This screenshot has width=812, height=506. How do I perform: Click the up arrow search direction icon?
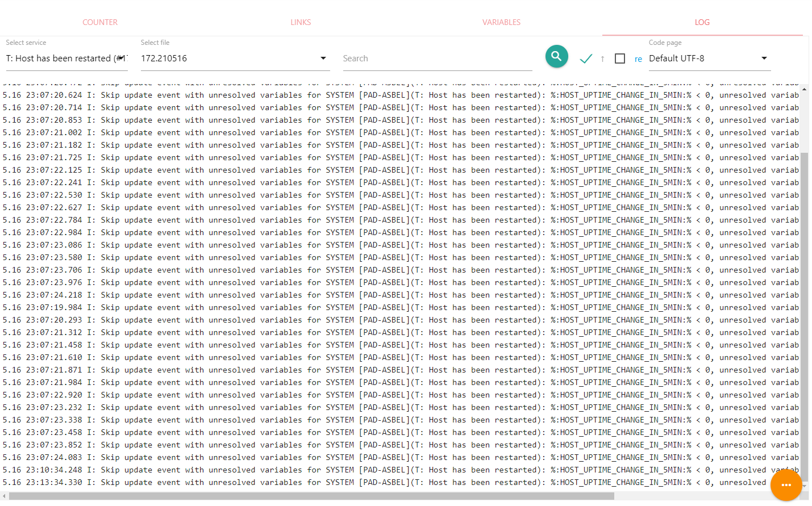602,58
